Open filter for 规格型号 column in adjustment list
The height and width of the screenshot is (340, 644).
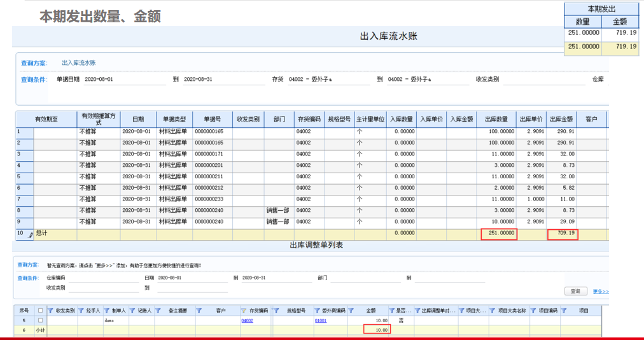click(276, 311)
